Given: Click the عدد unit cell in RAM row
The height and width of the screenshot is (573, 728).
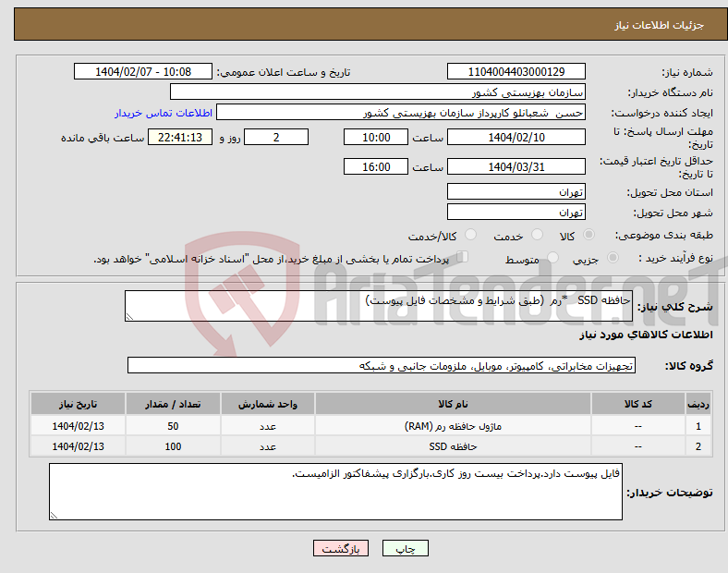Looking at the screenshot, I should pyautogui.click(x=267, y=426).
